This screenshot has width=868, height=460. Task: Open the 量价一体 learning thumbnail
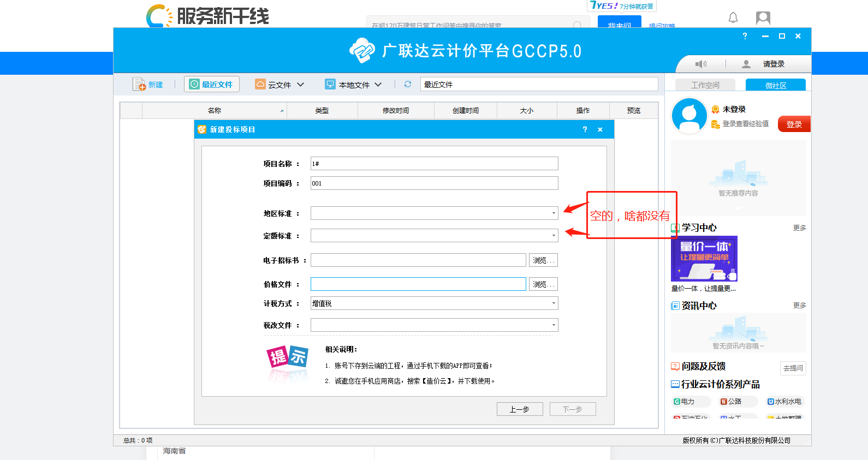pos(704,259)
